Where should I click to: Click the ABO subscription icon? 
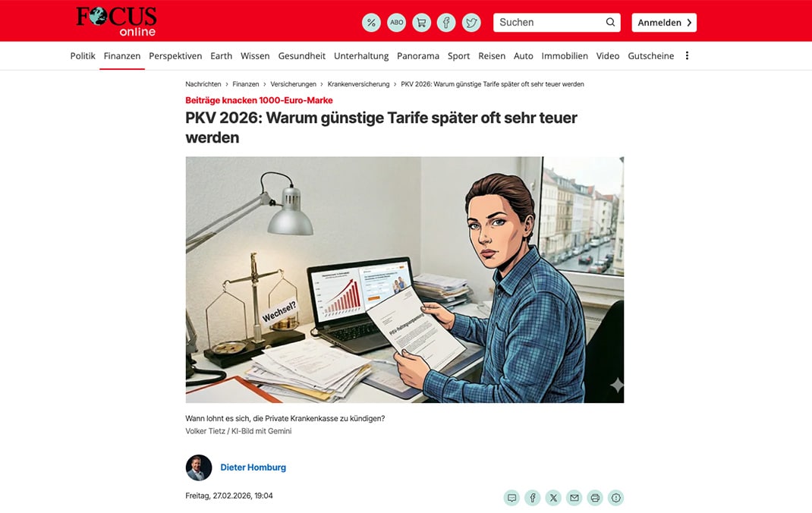pos(396,22)
